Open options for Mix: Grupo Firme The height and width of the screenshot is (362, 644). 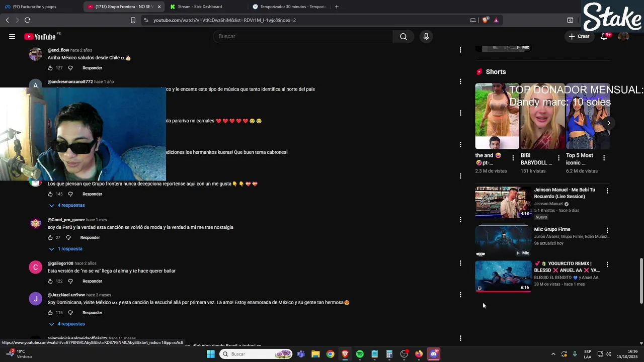pos(607,230)
